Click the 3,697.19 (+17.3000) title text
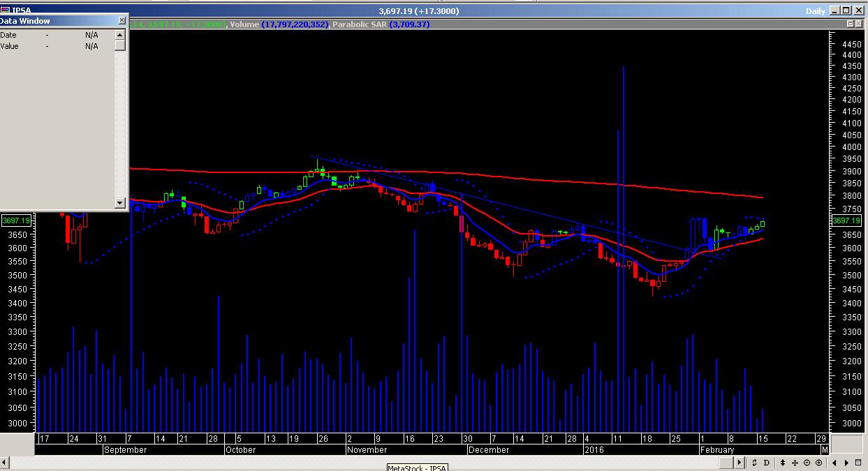Screen dimensions: 868x471 pyautogui.click(x=419, y=11)
